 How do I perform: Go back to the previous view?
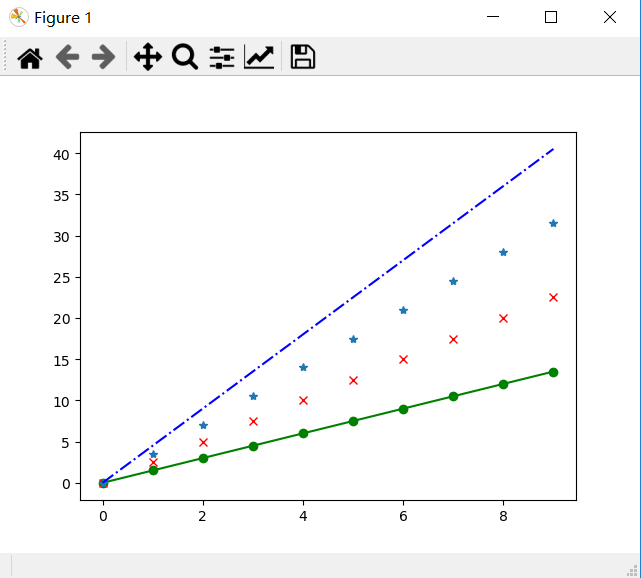tap(67, 57)
